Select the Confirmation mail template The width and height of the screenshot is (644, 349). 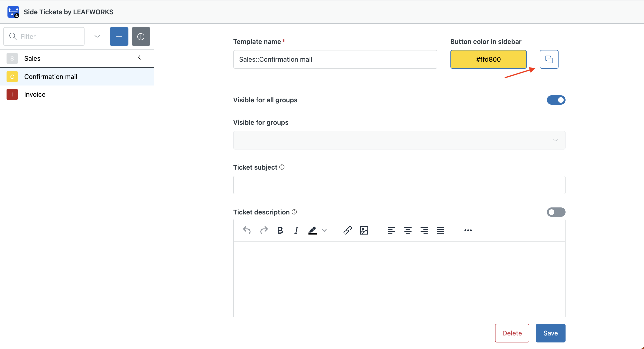click(50, 77)
